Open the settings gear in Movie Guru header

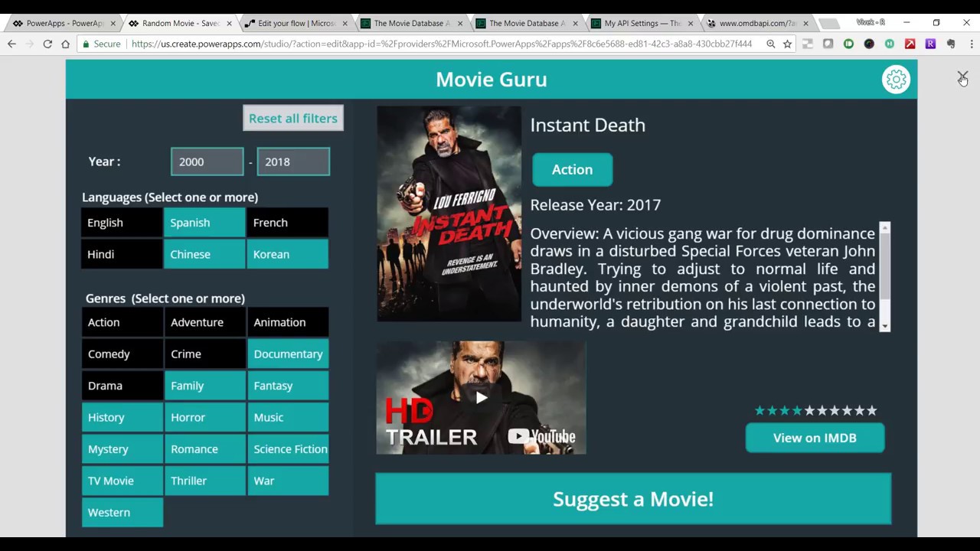[x=896, y=80]
